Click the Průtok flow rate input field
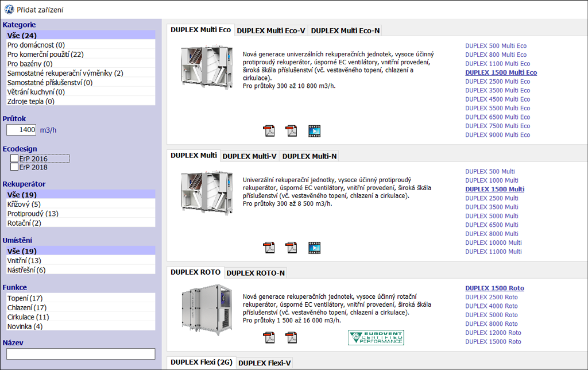Image resolution: width=588 pixels, height=370 pixels. point(21,130)
